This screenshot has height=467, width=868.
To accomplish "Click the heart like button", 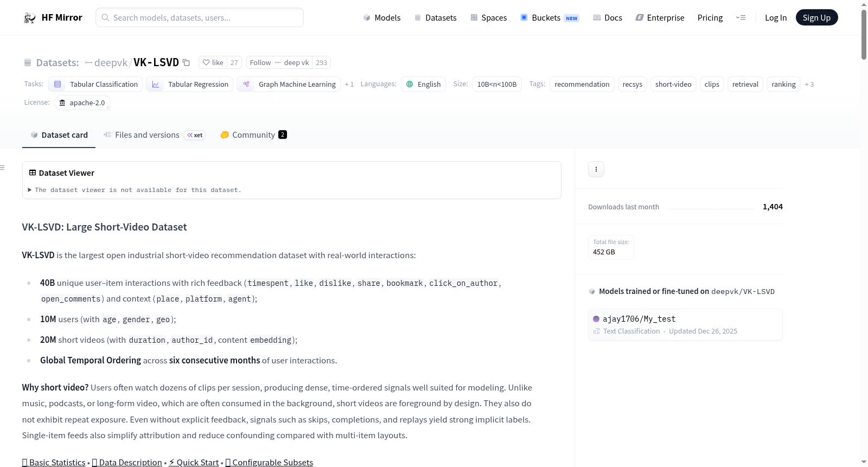I will click(x=213, y=62).
